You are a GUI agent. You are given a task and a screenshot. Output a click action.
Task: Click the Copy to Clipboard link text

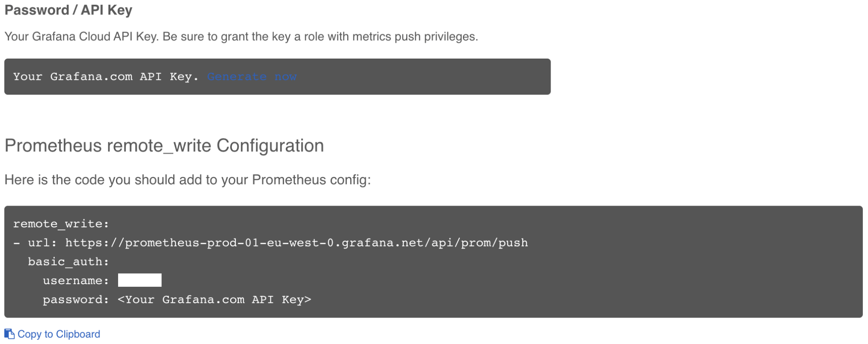click(x=59, y=334)
